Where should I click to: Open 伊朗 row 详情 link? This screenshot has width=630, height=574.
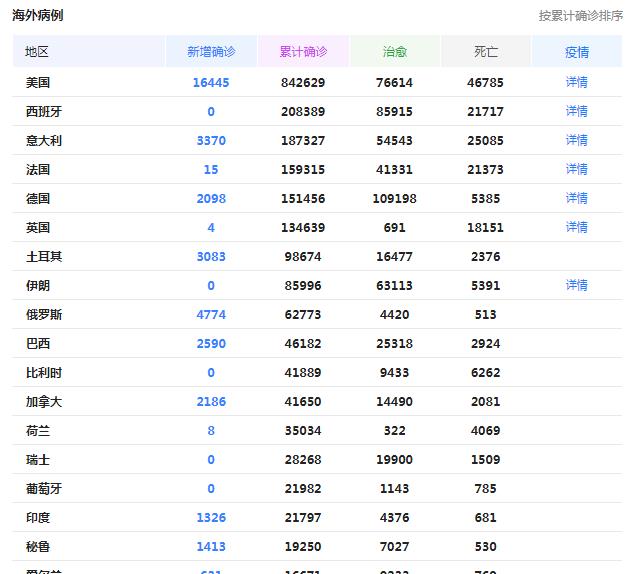(576, 285)
